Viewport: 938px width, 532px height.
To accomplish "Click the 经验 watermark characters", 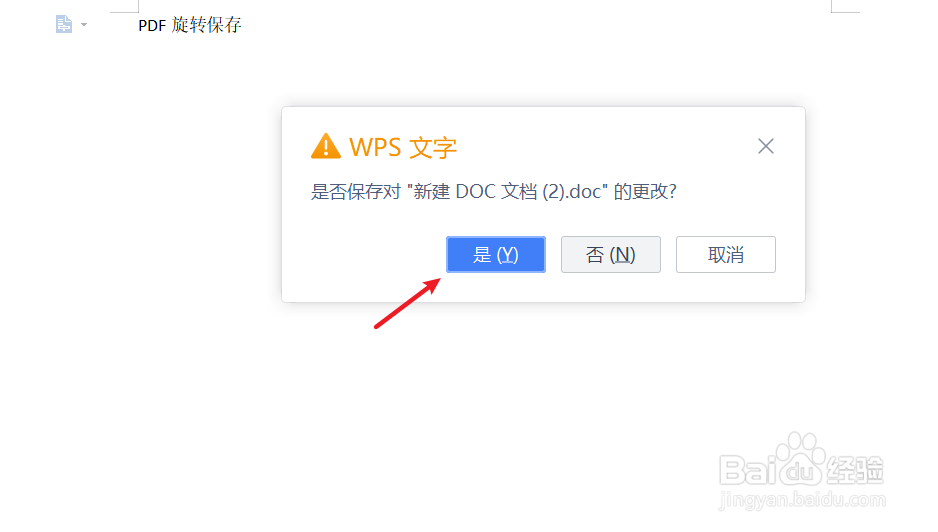I will click(x=855, y=470).
